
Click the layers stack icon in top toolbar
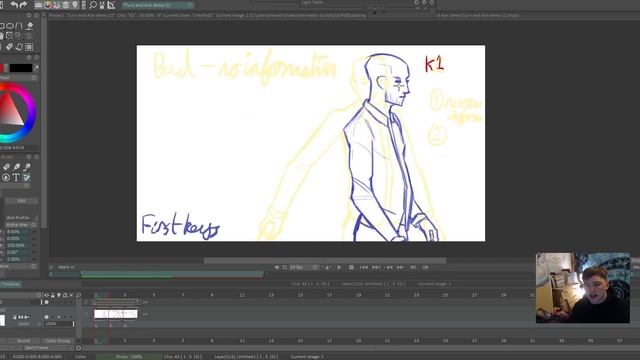(x=66, y=5)
